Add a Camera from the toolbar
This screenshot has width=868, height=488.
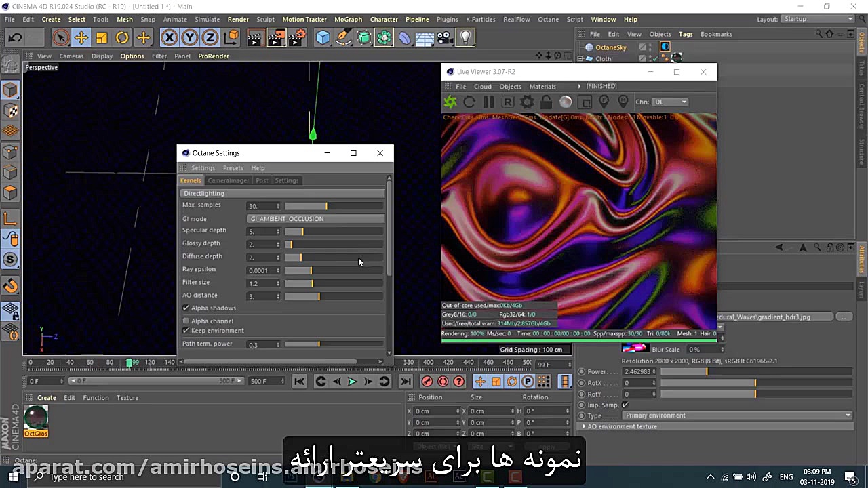pyautogui.click(x=444, y=38)
